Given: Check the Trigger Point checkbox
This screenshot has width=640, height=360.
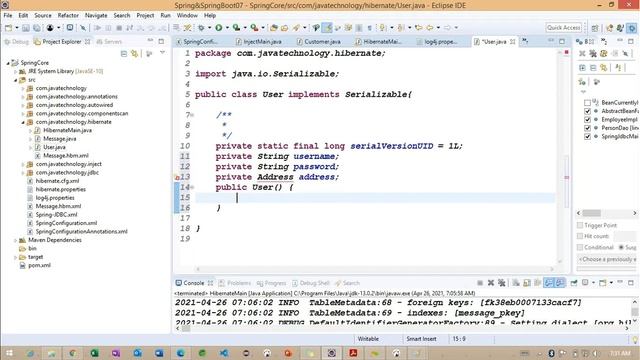Looking at the screenshot, I should (580, 225).
